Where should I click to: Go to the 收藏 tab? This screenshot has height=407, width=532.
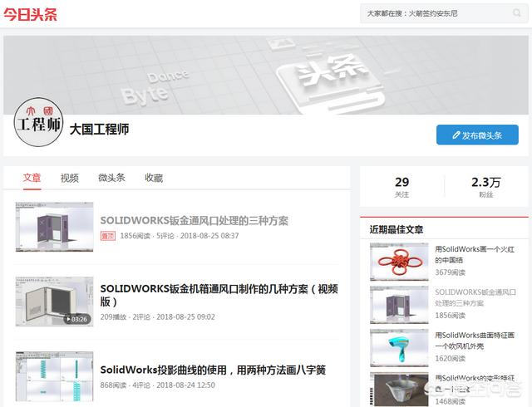click(x=154, y=178)
